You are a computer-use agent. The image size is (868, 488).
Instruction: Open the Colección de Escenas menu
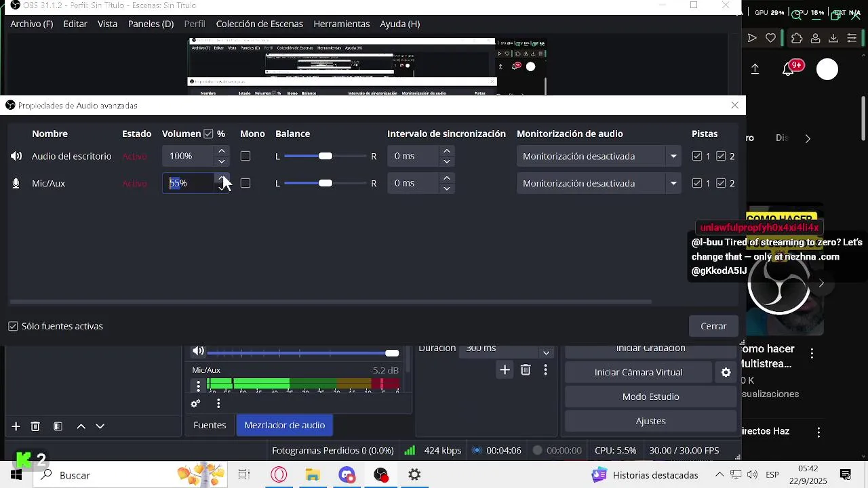click(x=260, y=24)
